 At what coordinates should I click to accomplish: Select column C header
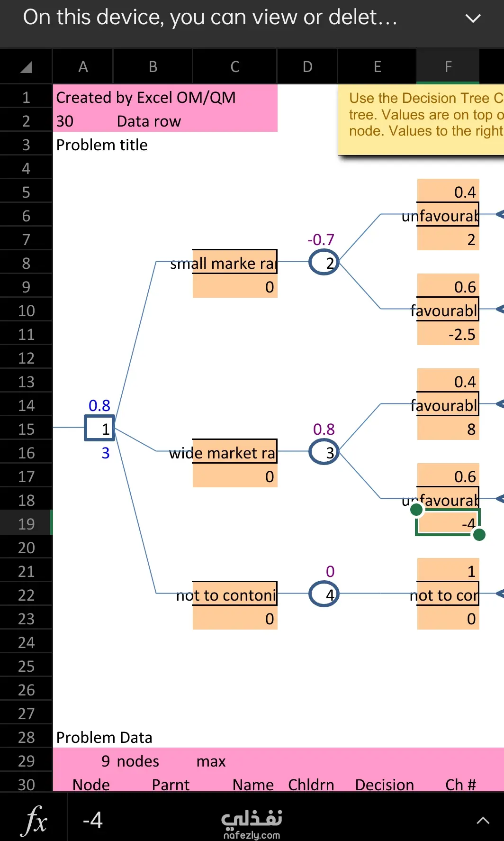click(234, 67)
